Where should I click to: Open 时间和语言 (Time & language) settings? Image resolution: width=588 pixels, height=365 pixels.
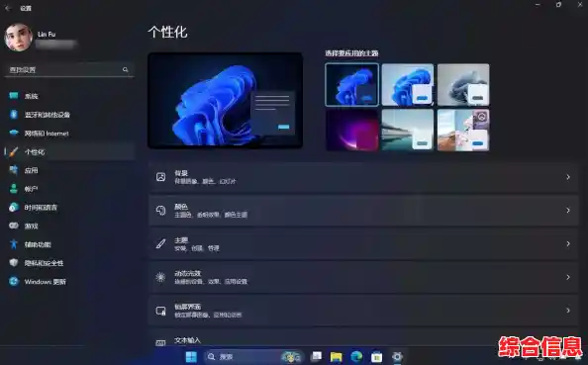[69, 208]
